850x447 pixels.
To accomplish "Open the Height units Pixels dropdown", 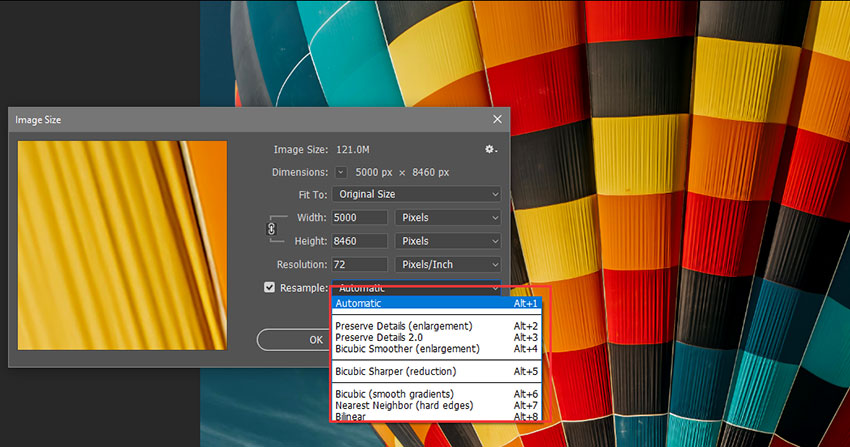I will 448,241.
